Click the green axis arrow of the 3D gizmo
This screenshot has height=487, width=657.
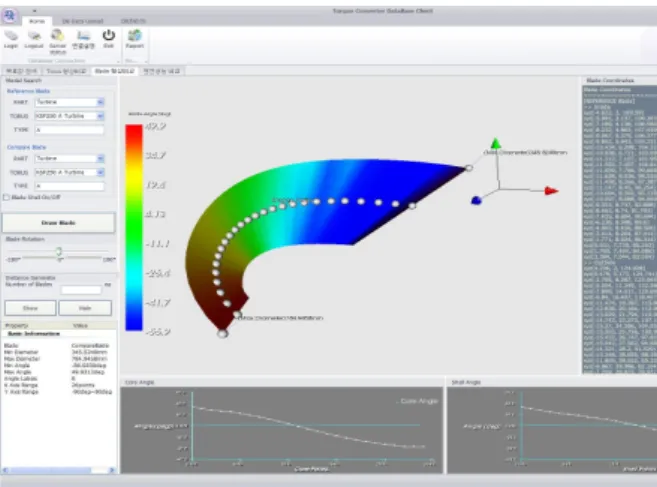pos(496,143)
